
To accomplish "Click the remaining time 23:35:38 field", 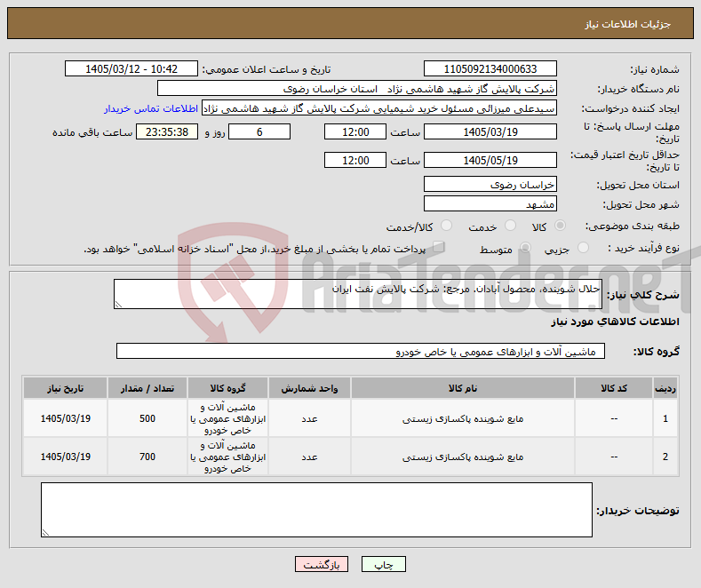I will [167, 131].
